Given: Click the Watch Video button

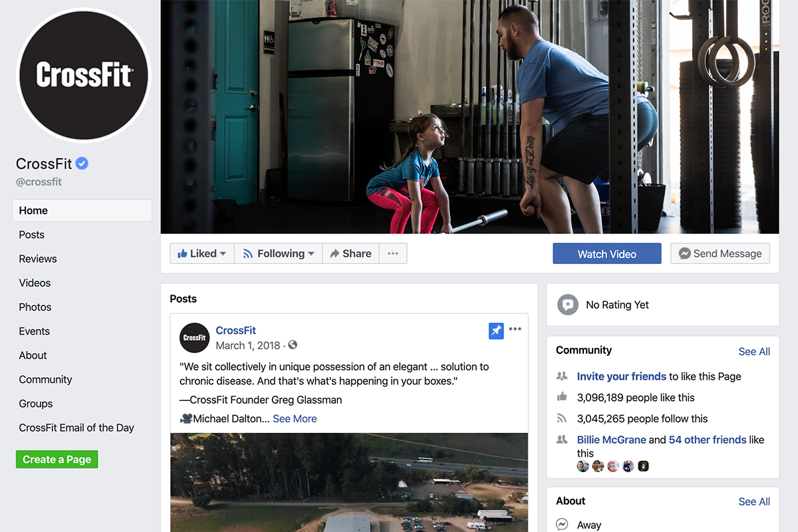Looking at the screenshot, I should (x=607, y=254).
